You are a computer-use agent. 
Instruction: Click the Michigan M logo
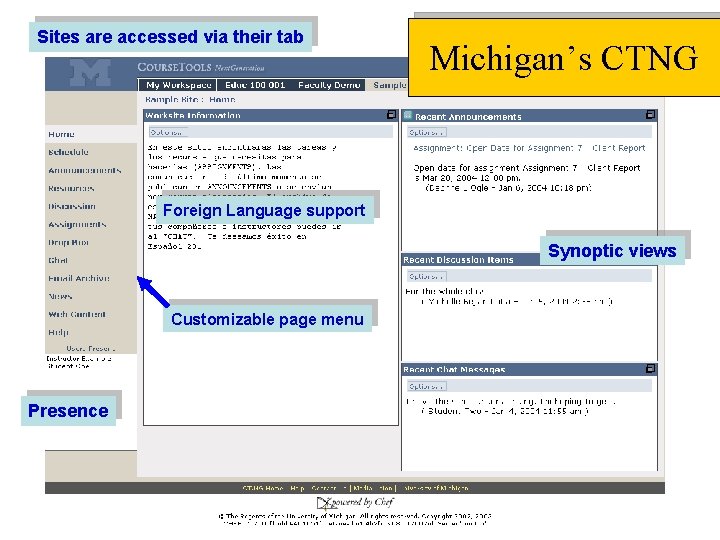[x=90, y=73]
